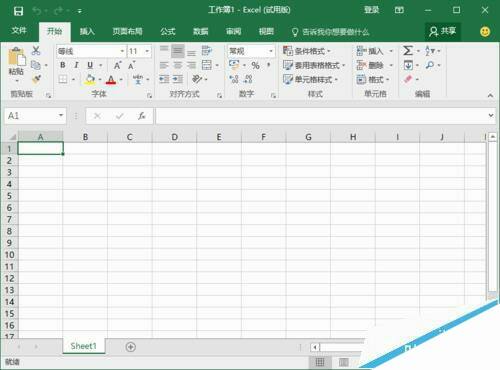Switch to the 插入 ribbon tab

tap(87, 32)
